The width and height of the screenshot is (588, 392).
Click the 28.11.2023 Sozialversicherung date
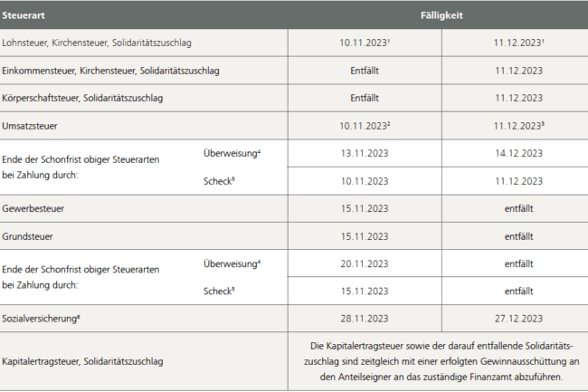365,319
